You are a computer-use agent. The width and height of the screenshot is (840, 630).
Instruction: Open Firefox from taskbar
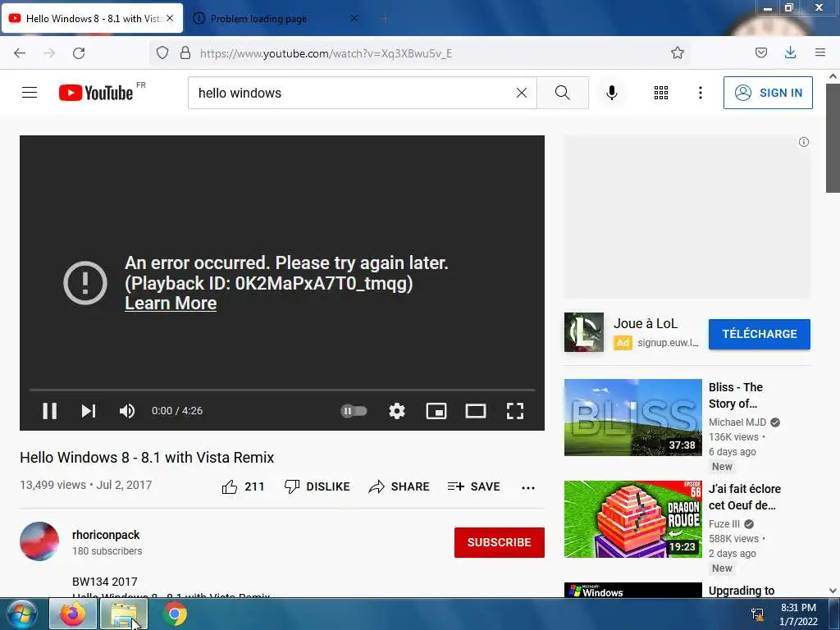tap(73, 614)
